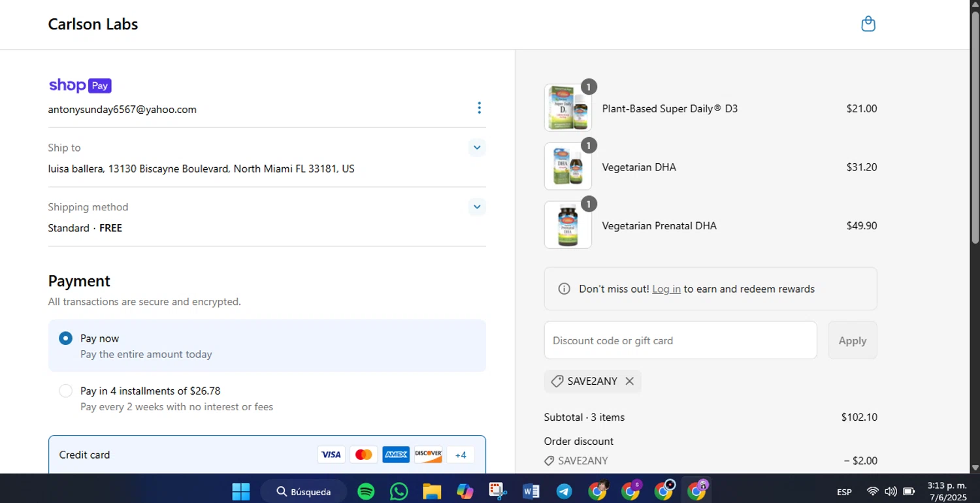The height and width of the screenshot is (503, 980).
Task: Click the applied SAVE2ANY discount chip
Action: pyautogui.click(x=592, y=381)
